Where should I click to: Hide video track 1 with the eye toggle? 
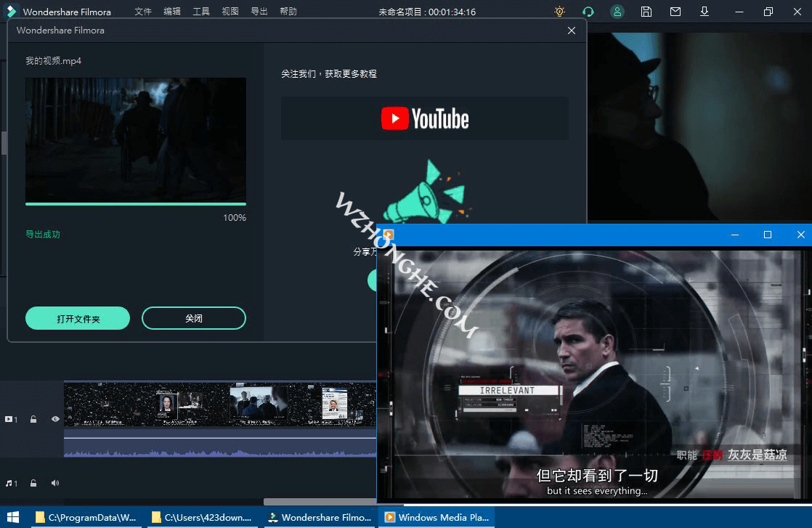[55, 419]
